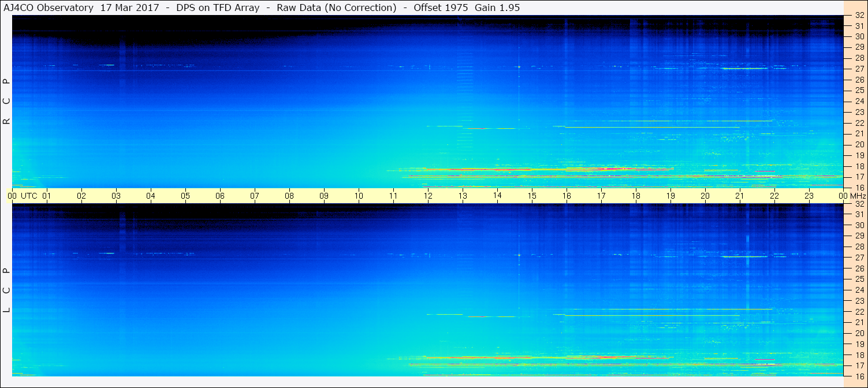
Task: Click the LCP panel label
Action: pos(6,290)
